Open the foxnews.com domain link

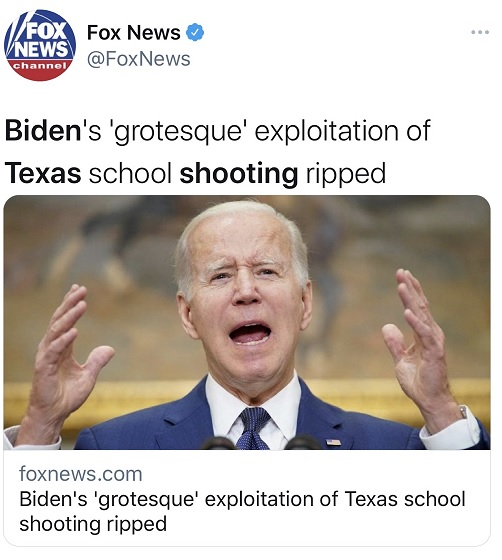81,474
